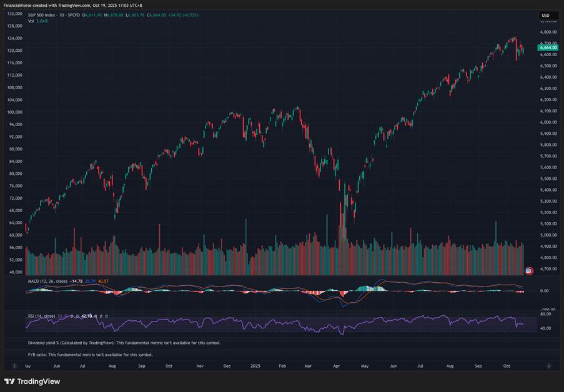Open the RSI (14, close) indicator legend
The image size is (564, 392).
41,316
